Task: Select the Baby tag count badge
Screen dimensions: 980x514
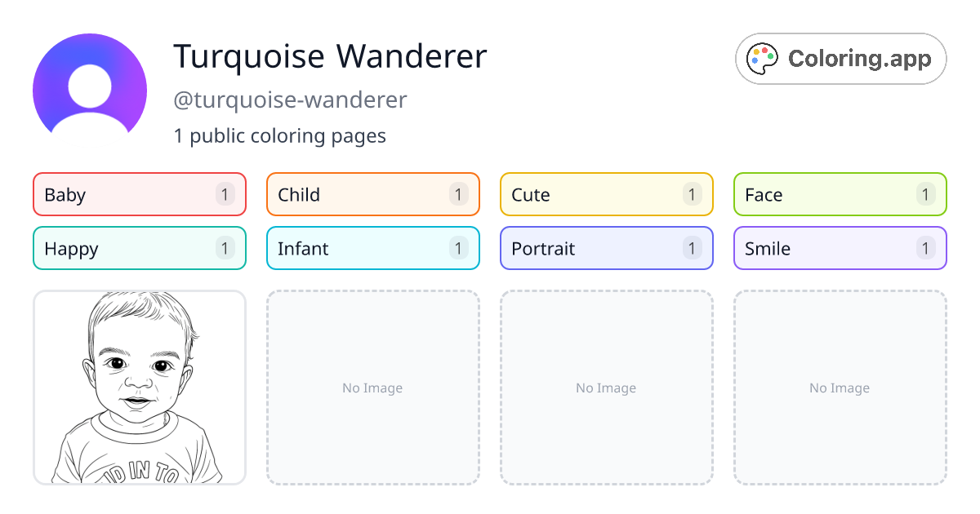Action: [x=225, y=194]
